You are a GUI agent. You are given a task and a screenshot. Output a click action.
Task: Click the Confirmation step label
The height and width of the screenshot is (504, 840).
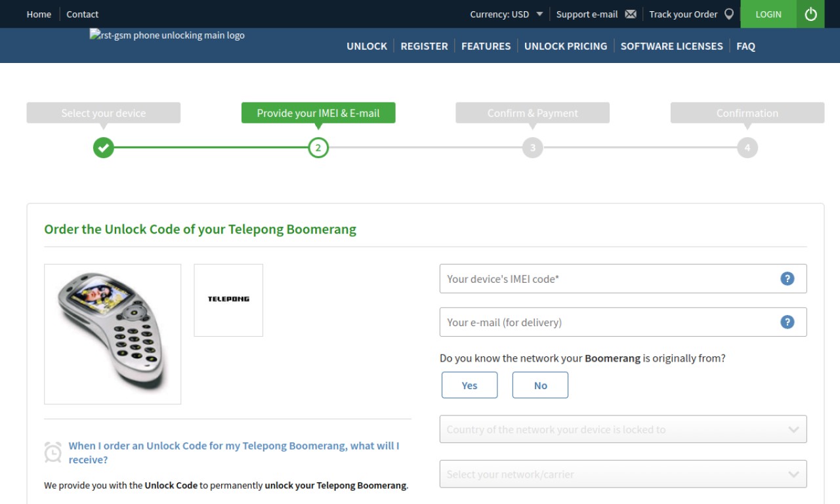(747, 113)
